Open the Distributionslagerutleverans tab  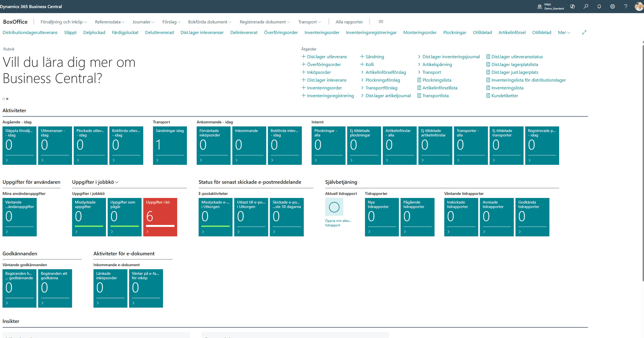click(30, 33)
